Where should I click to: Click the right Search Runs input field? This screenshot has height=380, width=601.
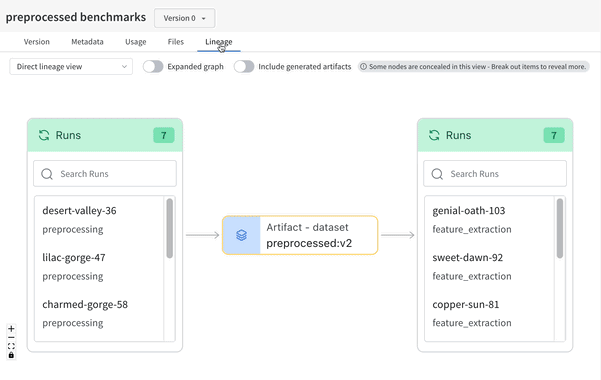(495, 174)
